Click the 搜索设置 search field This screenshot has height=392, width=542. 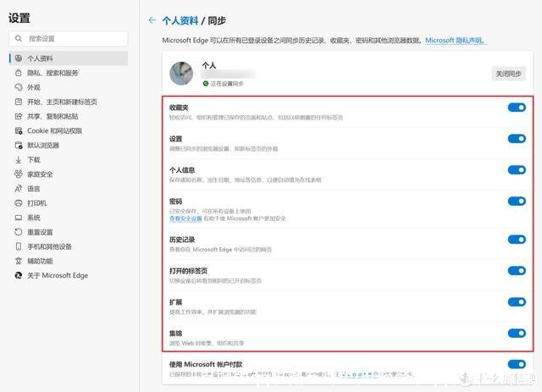[x=69, y=38]
